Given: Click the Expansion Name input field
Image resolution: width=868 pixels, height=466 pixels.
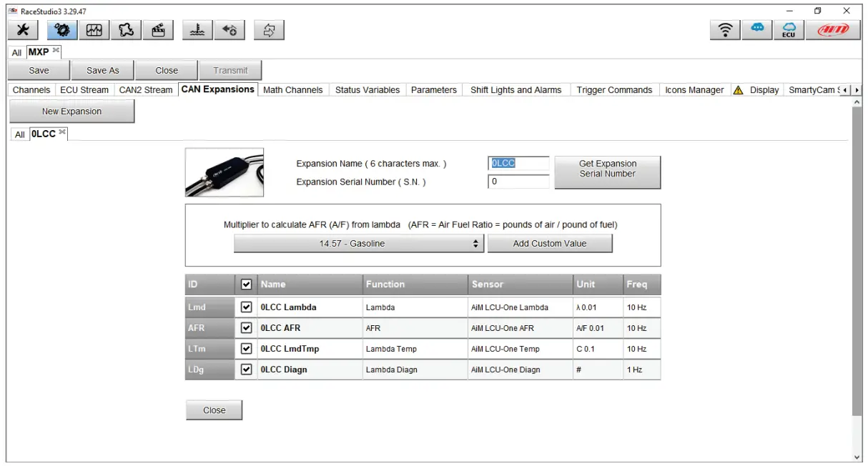Looking at the screenshot, I should [x=520, y=164].
